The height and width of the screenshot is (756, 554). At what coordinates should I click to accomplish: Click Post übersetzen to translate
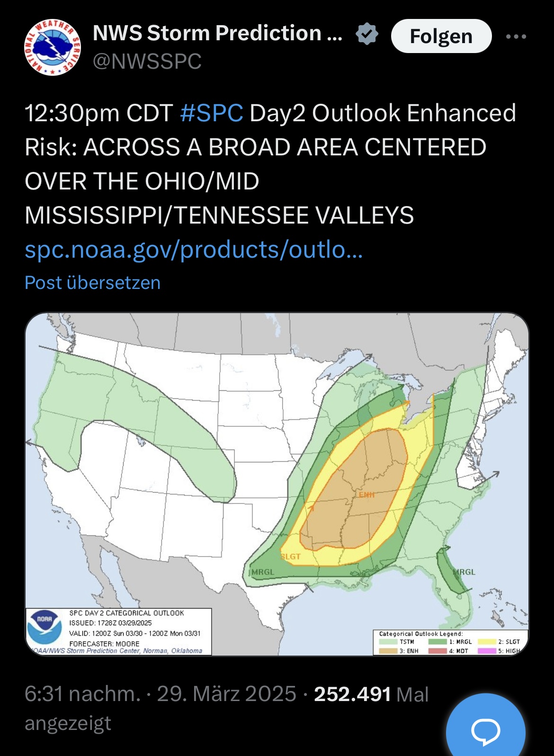93,283
